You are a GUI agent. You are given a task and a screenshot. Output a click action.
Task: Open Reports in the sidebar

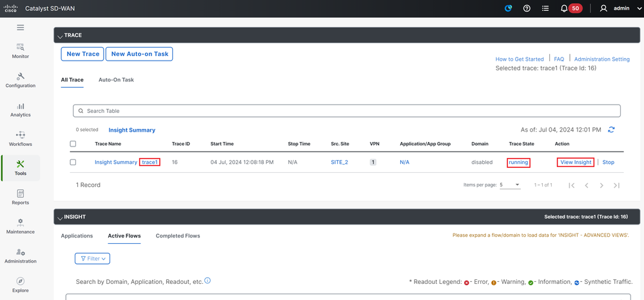tap(20, 197)
